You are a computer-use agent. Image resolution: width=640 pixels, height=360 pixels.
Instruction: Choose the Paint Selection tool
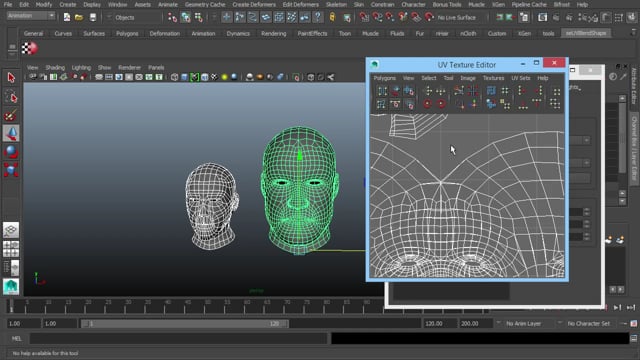tap(11, 115)
